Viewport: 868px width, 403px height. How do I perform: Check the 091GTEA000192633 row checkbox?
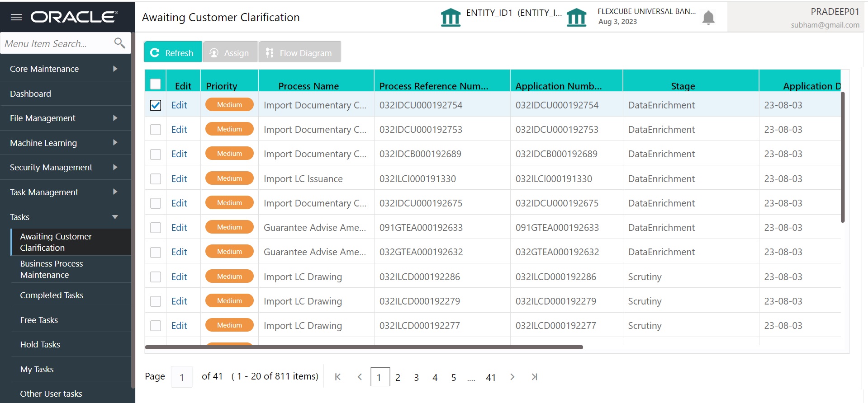click(155, 228)
